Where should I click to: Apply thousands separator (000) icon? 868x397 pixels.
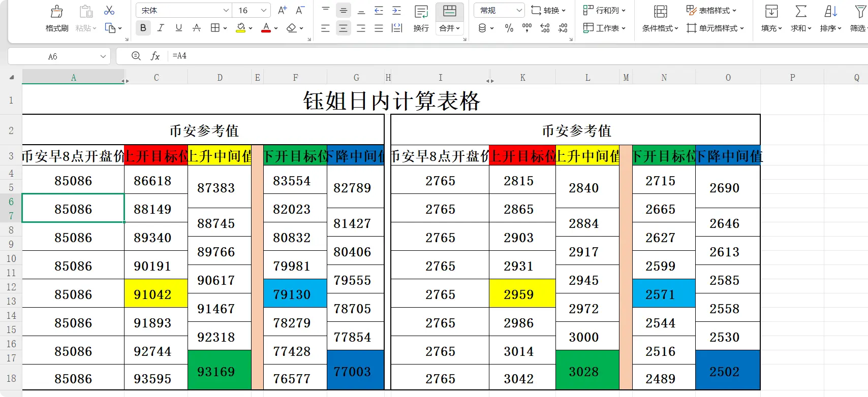coord(527,28)
